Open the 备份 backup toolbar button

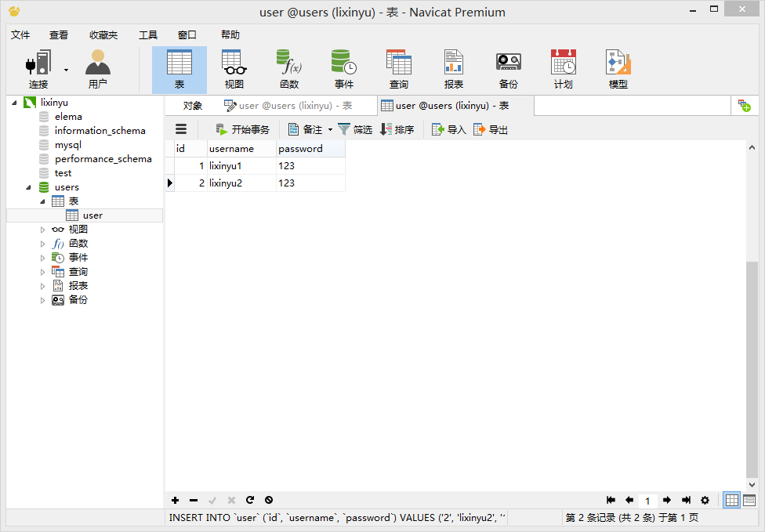(x=509, y=70)
